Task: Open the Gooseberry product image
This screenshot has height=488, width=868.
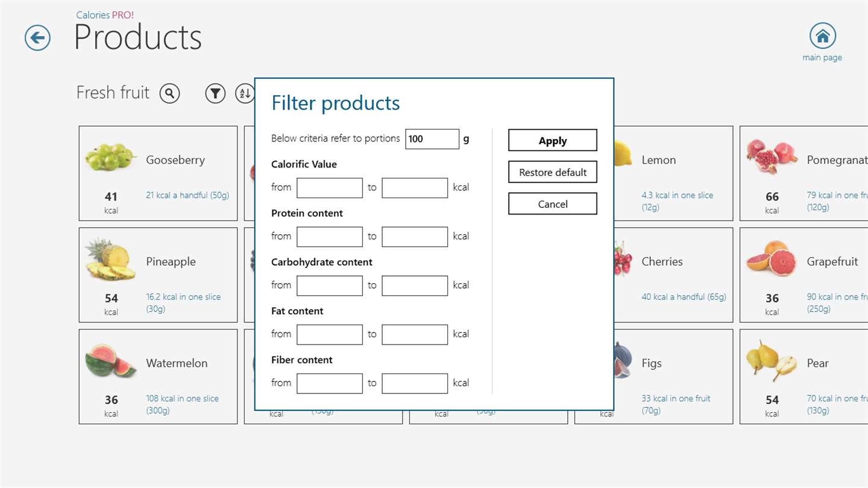Action: (110, 157)
